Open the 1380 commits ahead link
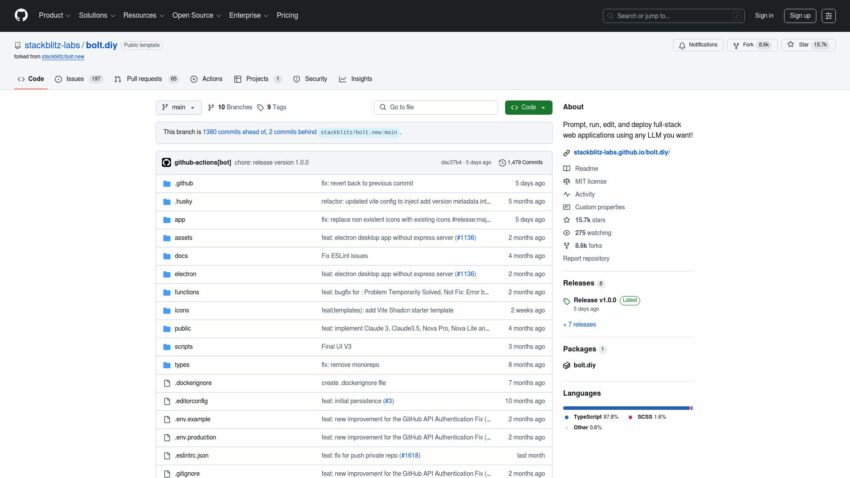 click(234, 132)
